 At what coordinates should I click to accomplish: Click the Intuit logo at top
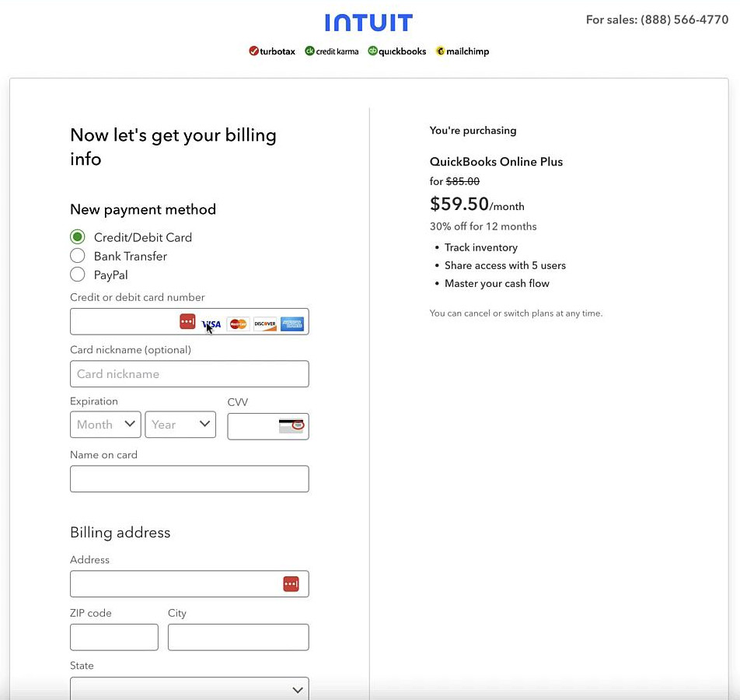click(x=368, y=23)
